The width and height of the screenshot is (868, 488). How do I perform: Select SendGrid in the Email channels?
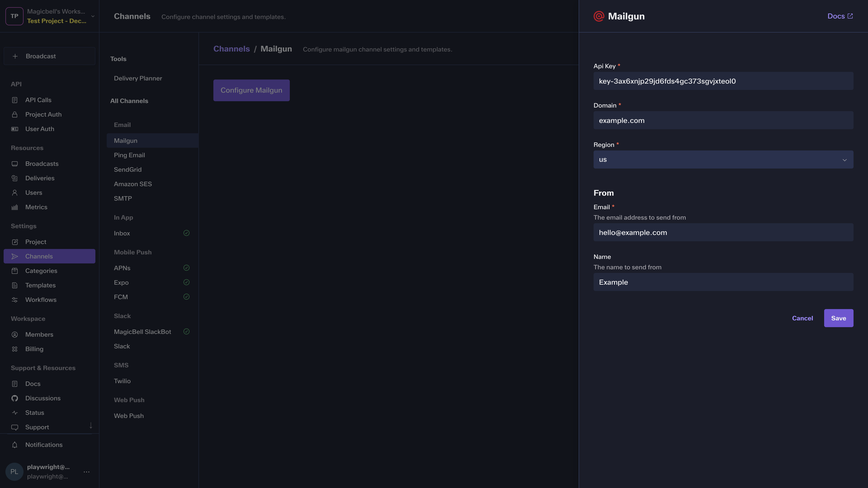click(x=128, y=169)
